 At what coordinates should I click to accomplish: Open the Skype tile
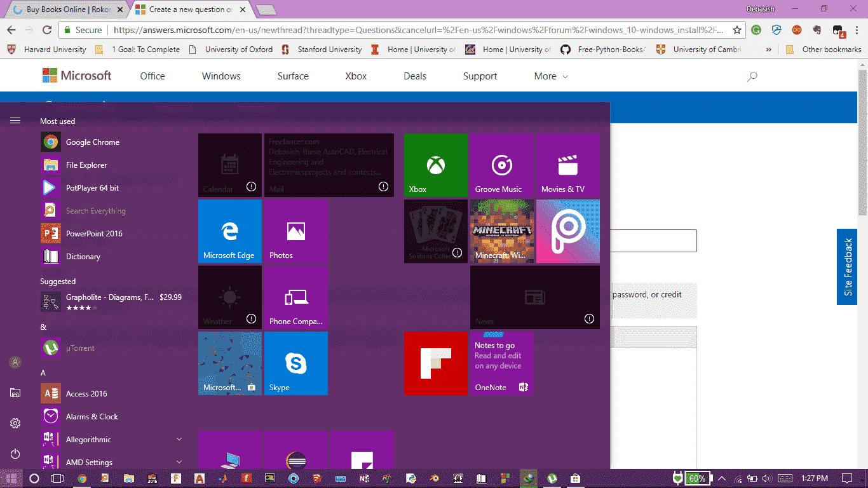[295, 363]
